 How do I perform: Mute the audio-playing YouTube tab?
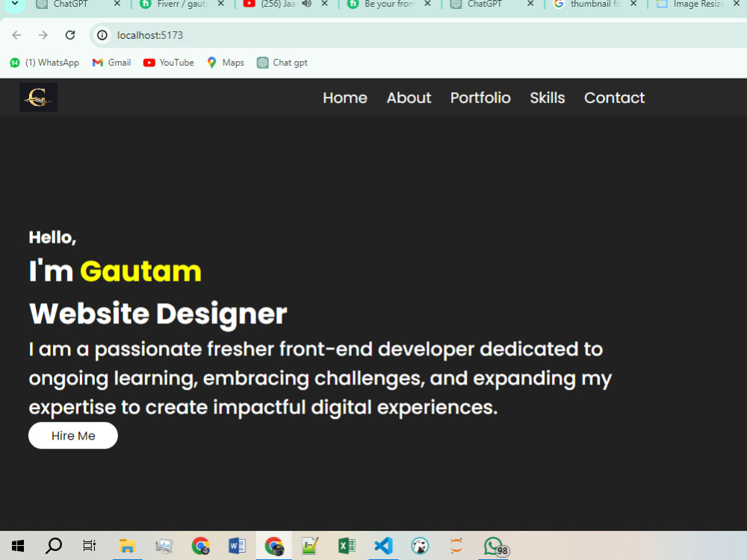307,4
